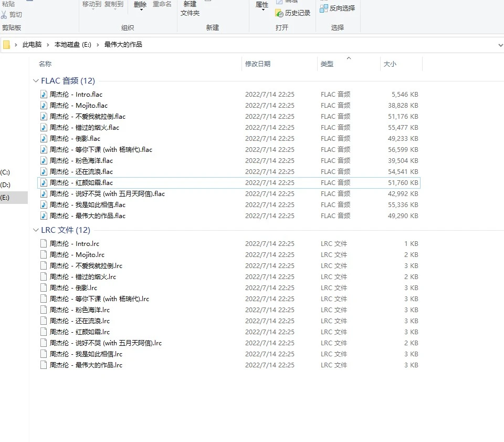Image resolution: width=504 pixels, height=442 pixels.
Task: Click the folder icon in the address bar
Action: [x=6, y=44]
